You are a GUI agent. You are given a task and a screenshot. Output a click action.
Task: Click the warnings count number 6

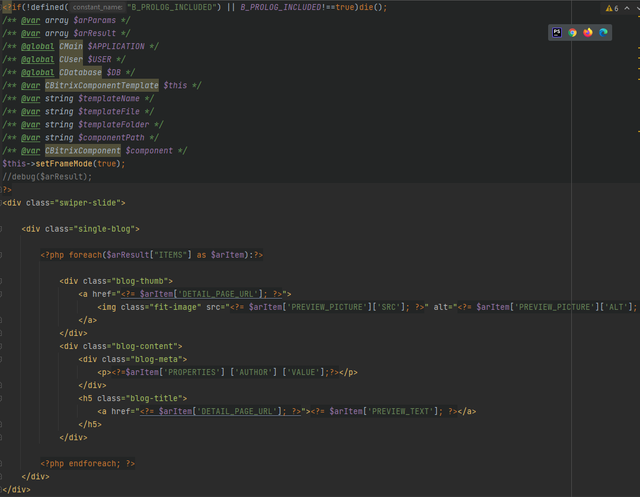(616, 8)
